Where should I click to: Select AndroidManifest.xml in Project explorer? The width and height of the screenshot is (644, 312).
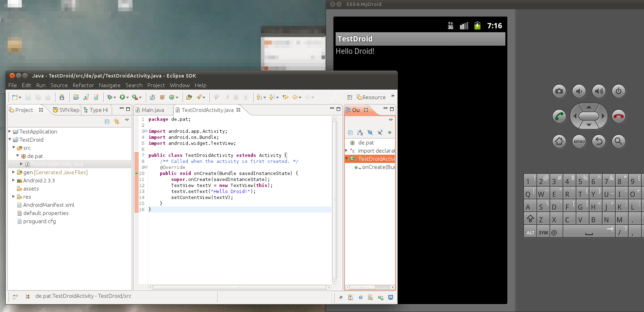(46, 205)
